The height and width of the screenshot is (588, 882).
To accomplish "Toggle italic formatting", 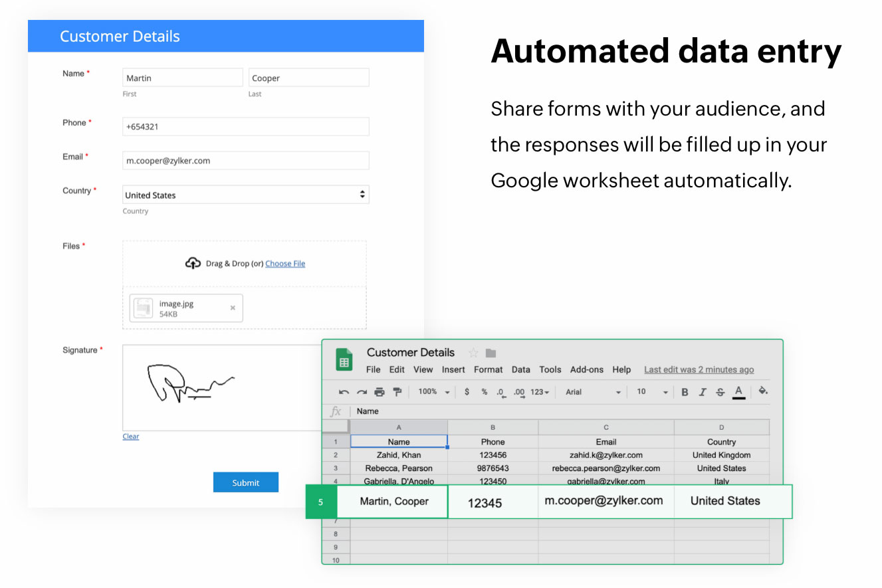I will [x=701, y=391].
